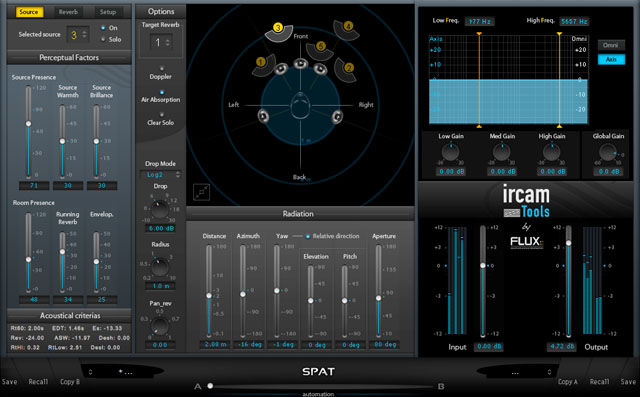Click the Distance slider handle
This screenshot has width=640, height=397.
coord(209,295)
